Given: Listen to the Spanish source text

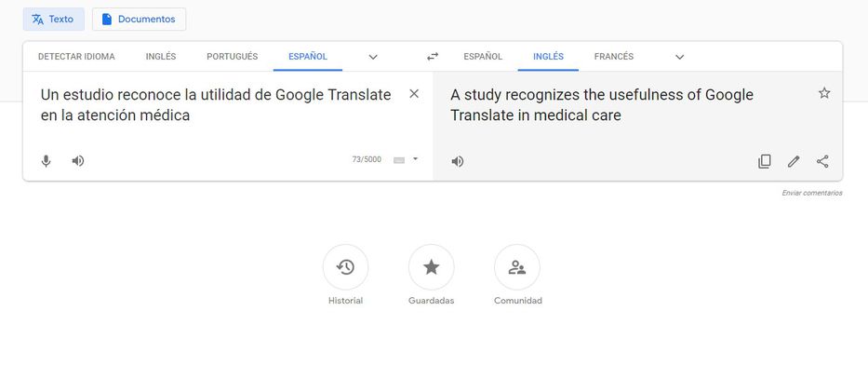Looking at the screenshot, I should point(78,161).
